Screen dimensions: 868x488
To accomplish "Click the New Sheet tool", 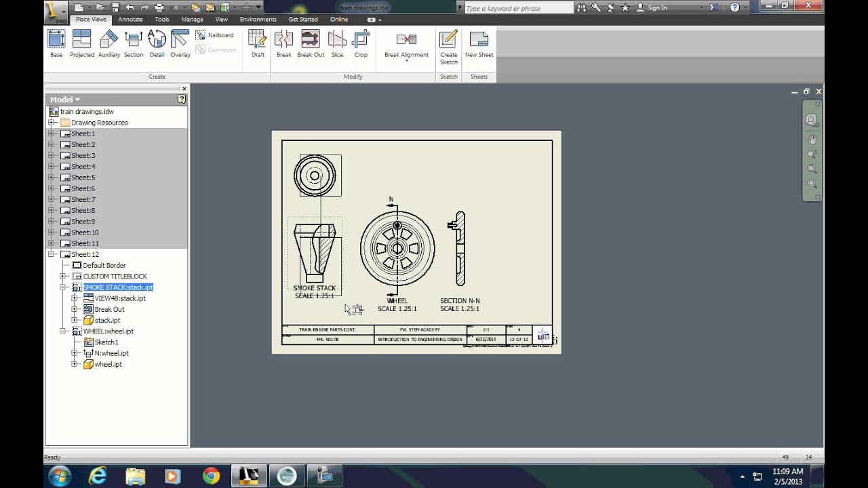I will 479,44.
